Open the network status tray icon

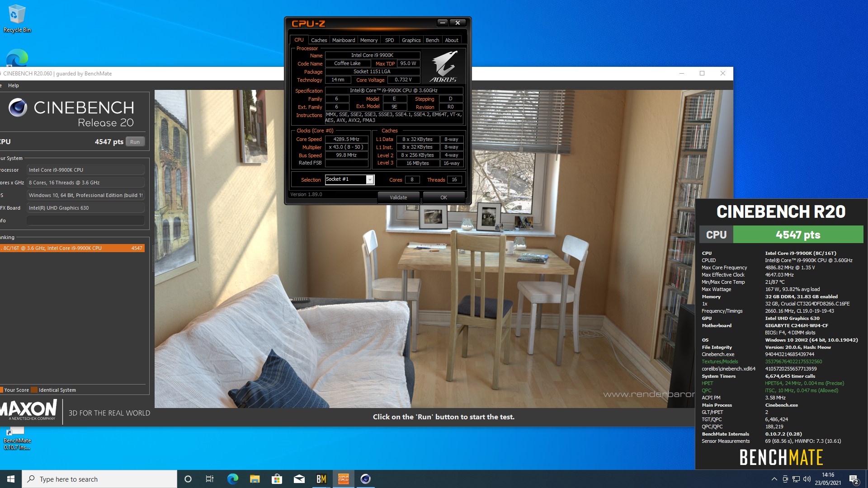pyautogui.click(x=796, y=479)
